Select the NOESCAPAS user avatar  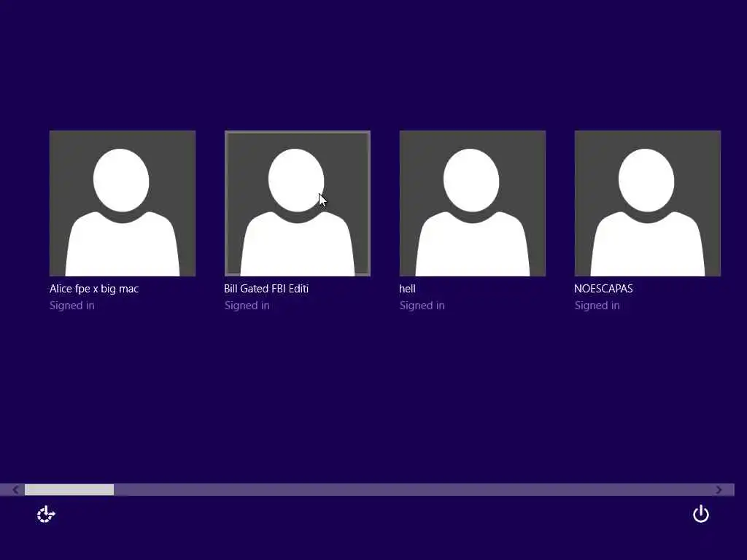(648, 203)
